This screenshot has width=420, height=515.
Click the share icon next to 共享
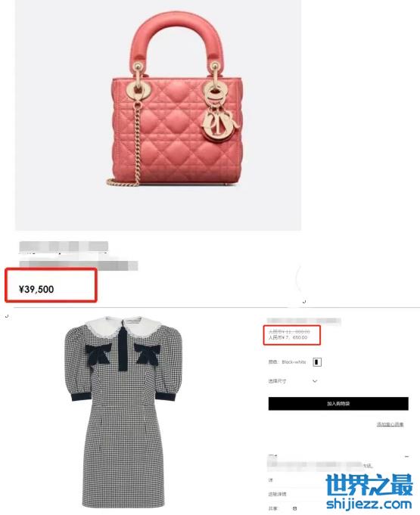click(294, 508)
